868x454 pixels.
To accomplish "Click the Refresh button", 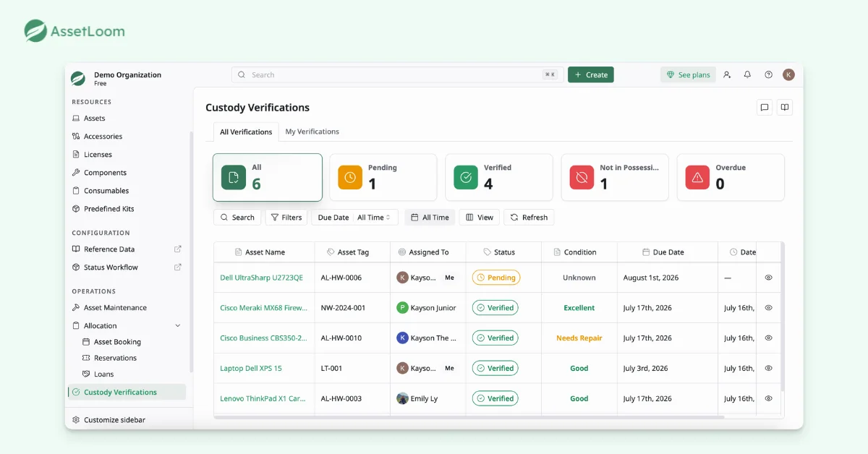I will [529, 217].
